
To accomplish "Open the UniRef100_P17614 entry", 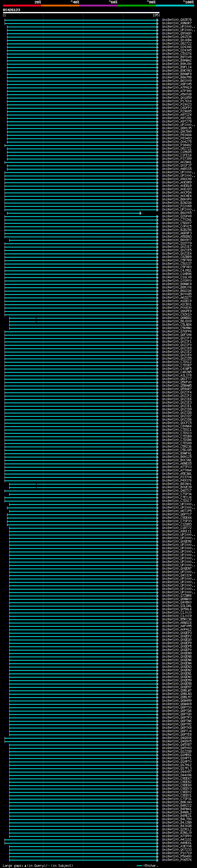I will [x=176, y=101].
